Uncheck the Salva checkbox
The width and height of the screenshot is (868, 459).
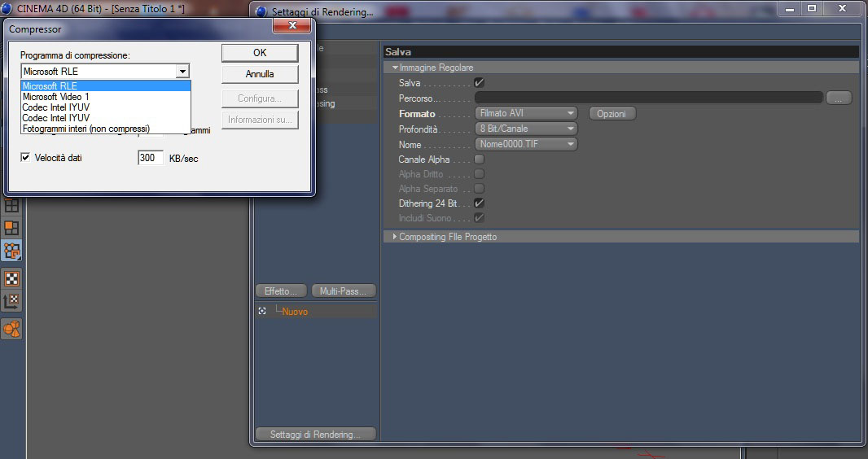point(480,82)
